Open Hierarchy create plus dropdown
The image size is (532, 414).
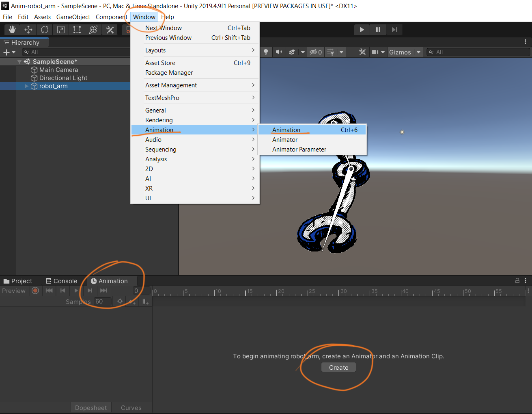pyautogui.click(x=9, y=52)
